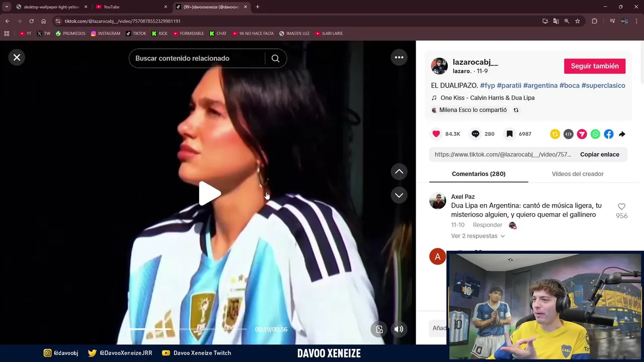Open media control icon in toolbar
644x362 pixels.
tap(612, 21)
